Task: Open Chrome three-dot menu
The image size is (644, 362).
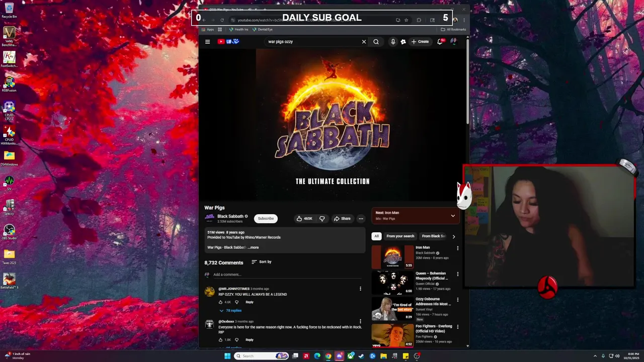Action: click(464, 20)
